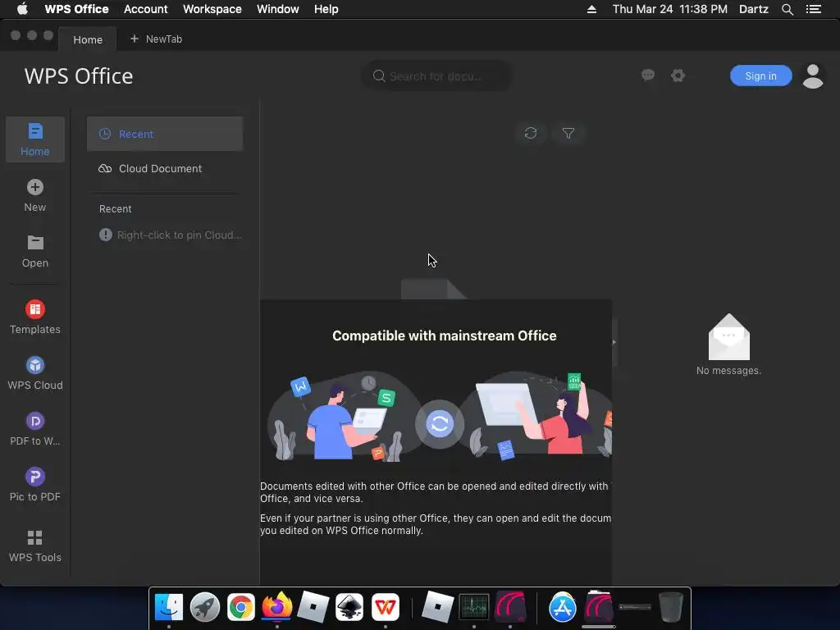Screen dimensions: 840x630
Task: Click the date and time in menu bar
Action: point(669,9)
